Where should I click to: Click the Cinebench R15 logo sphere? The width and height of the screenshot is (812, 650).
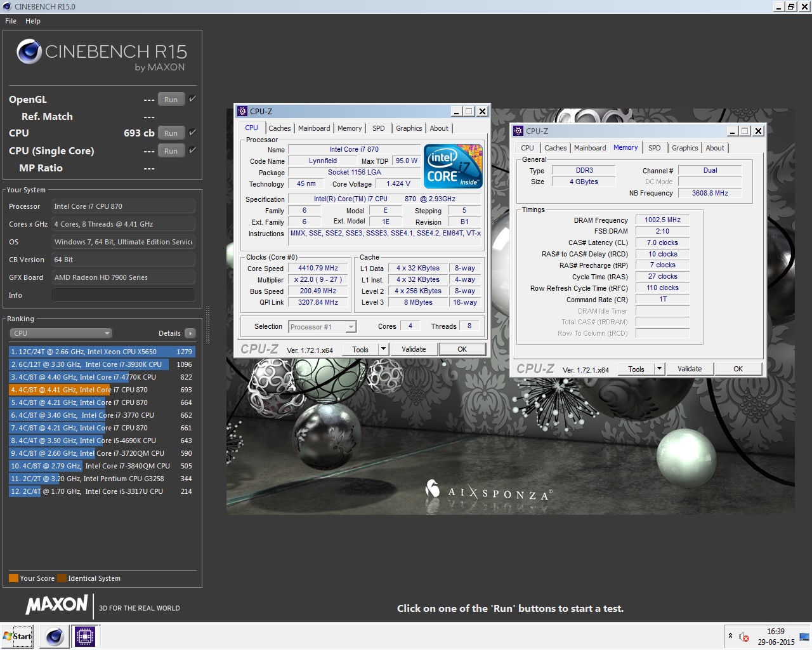29,51
